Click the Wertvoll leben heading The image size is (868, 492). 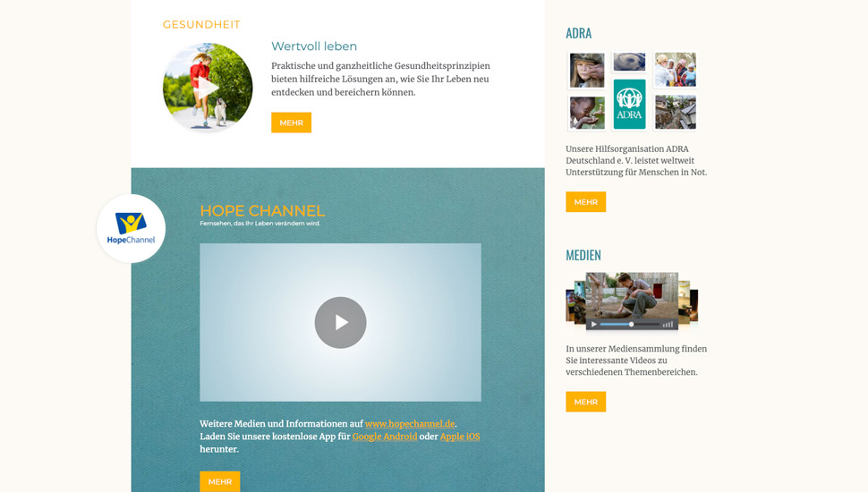point(314,47)
